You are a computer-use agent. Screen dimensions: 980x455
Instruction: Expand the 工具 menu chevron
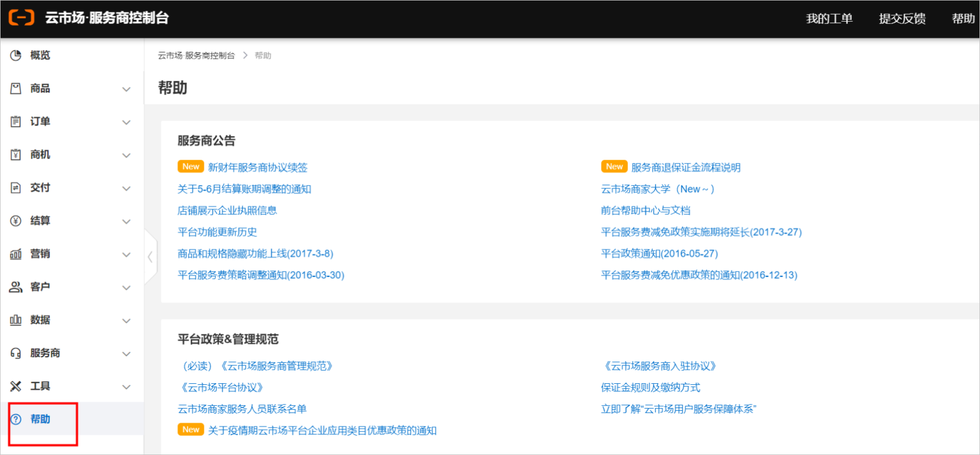pyautogui.click(x=126, y=388)
